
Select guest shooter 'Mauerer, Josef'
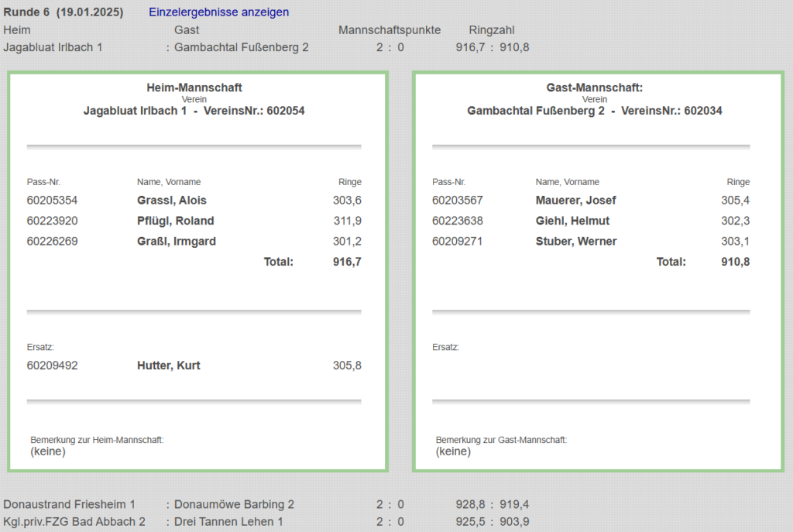575,201
